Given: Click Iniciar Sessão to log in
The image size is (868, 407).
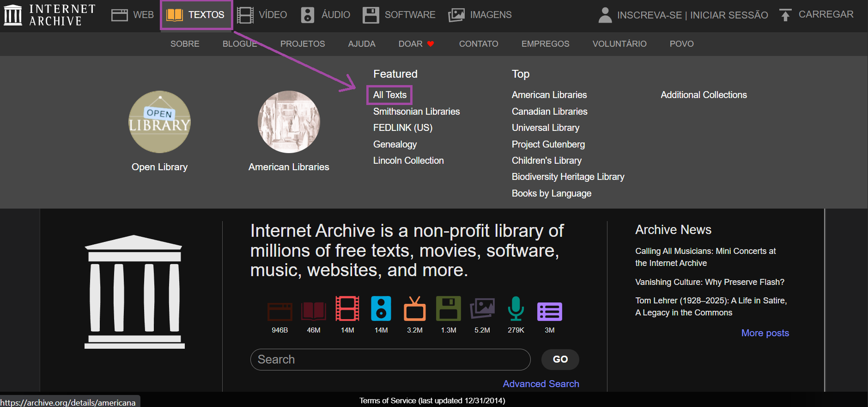Looking at the screenshot, I should (x=729, y=15).
